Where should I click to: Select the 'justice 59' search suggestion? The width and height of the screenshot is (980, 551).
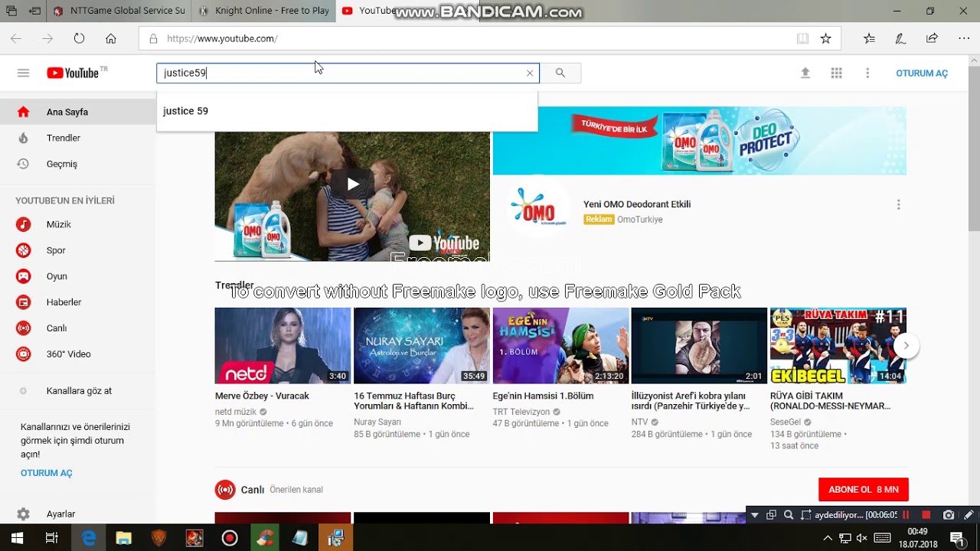pyautogui.click(x=347, y=111)
